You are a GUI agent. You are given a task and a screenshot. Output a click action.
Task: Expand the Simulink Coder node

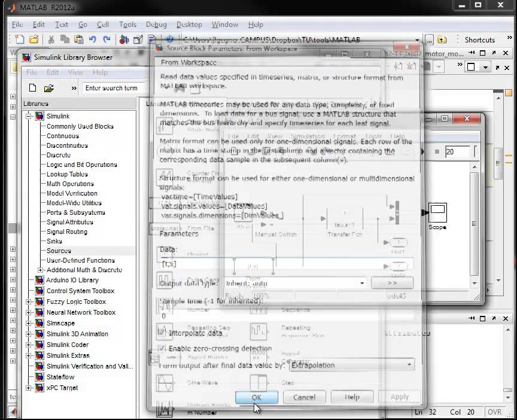[x=29, y=345]
